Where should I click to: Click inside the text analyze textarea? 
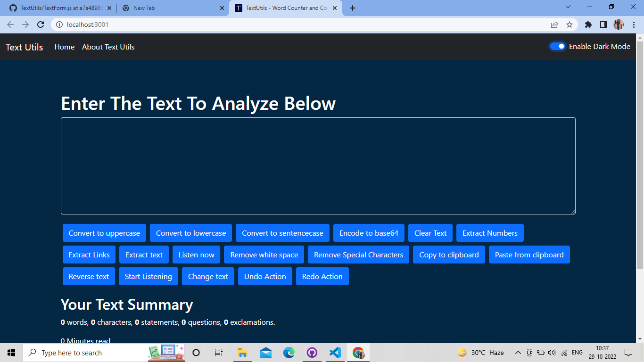[318, 166]
